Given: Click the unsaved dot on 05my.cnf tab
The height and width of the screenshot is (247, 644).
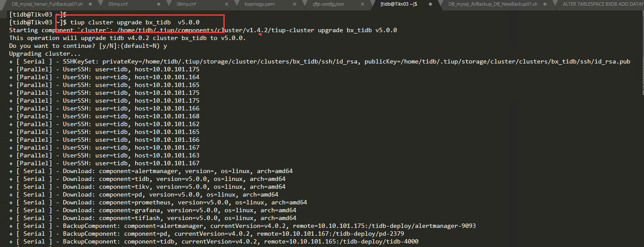Looking at the screenshot, I should [x=158, y=4].
